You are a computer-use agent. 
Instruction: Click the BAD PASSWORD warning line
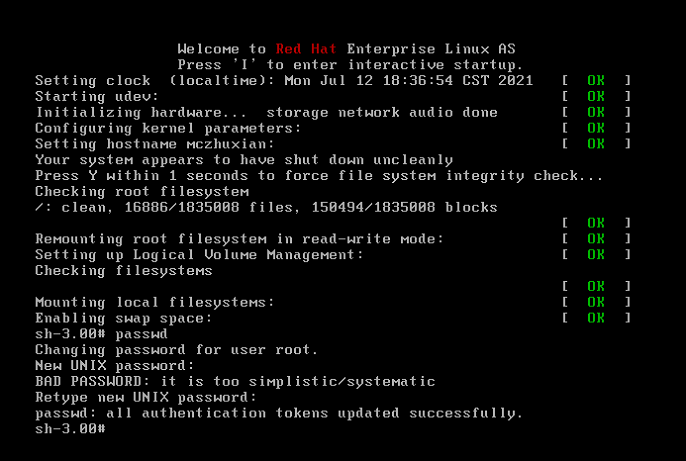tap(235, 381)
